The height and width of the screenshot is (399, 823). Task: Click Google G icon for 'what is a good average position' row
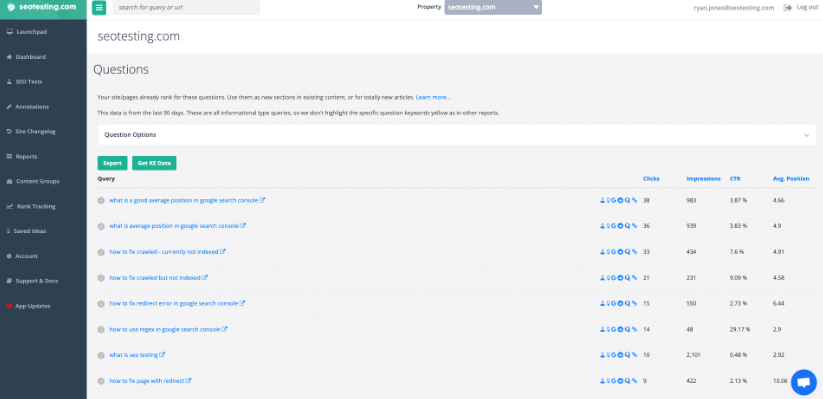coord(614,200)
